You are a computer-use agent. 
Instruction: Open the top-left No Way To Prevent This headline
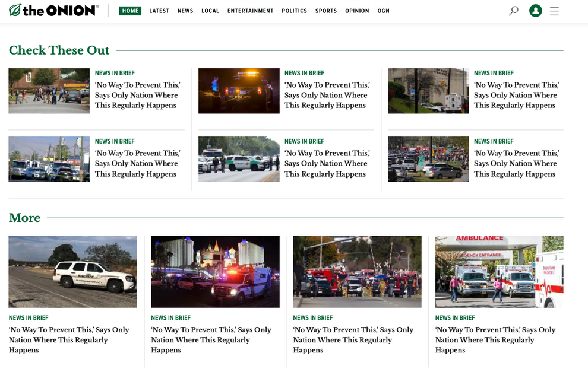[x=138, y=95]
